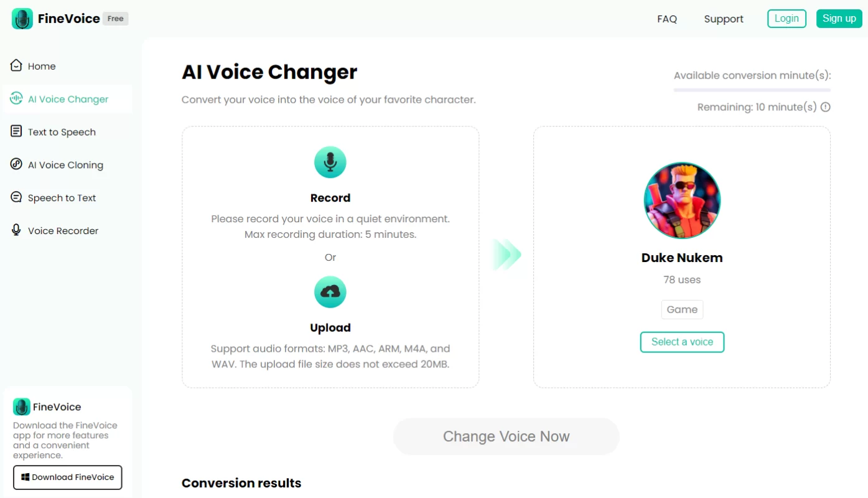868x498 pixels.
Task: Click the Home house icon
Action: click(x=16, y=65)
